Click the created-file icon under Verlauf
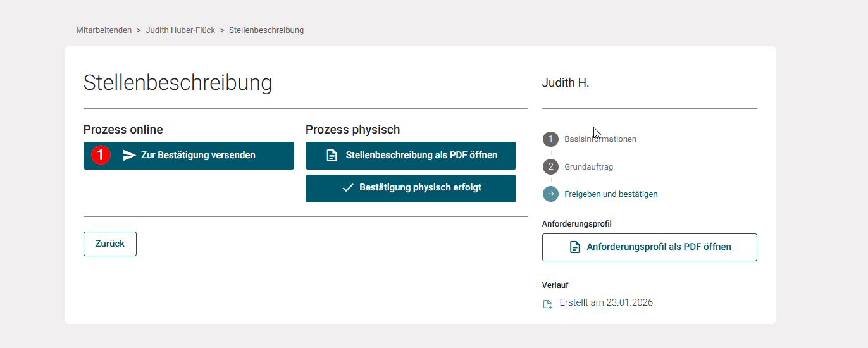The image size is (868, 348). [x=548, y=304]
